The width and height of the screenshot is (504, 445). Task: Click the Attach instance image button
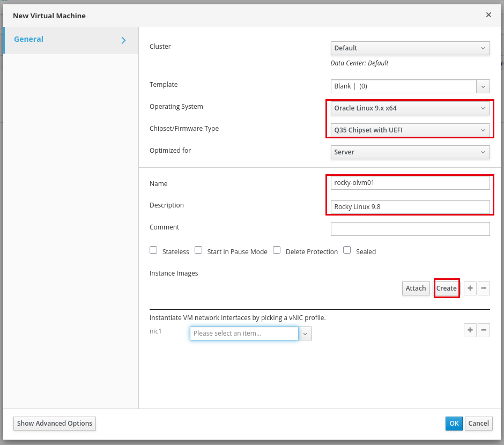click(416, 288)
